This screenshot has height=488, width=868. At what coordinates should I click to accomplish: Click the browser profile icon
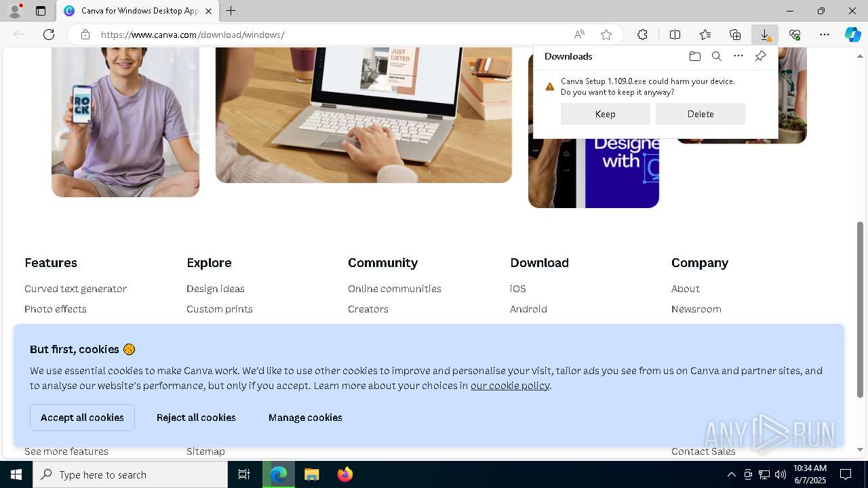pos(15,10)
